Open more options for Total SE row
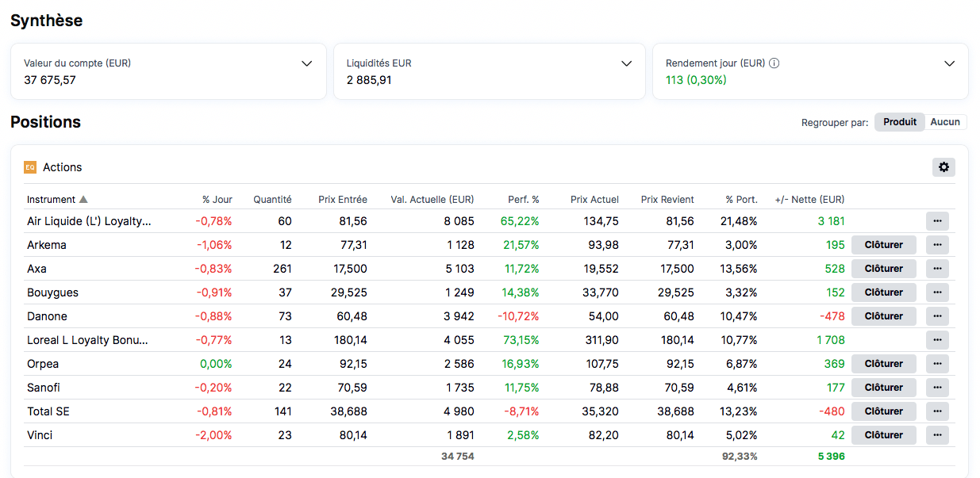This screenshot has width=980, height=478. click(x=937, y=411)
